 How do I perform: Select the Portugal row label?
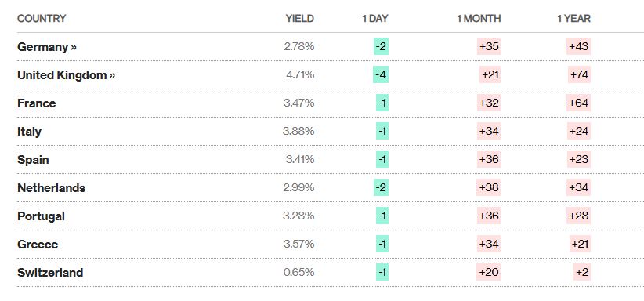point(41,216)
